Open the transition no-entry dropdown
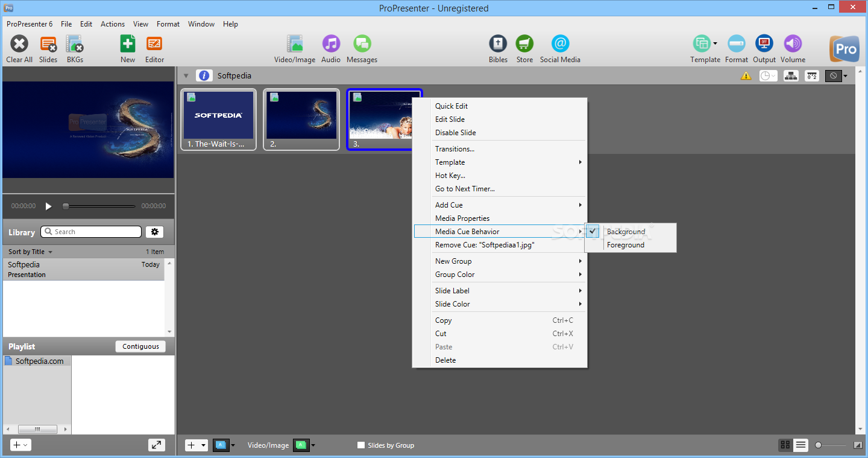 (837, 76)
